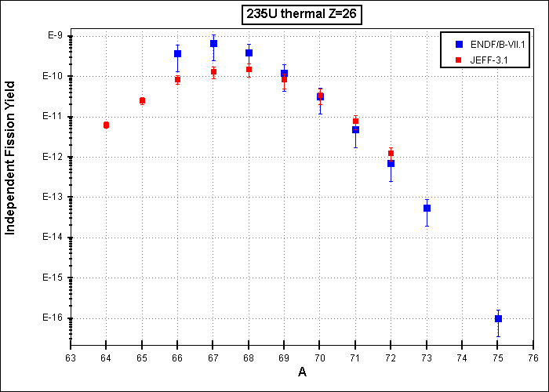This screenshot has width=549, height=392.
Task: Select the blue data point at A=75
Action: click(498, 318)
